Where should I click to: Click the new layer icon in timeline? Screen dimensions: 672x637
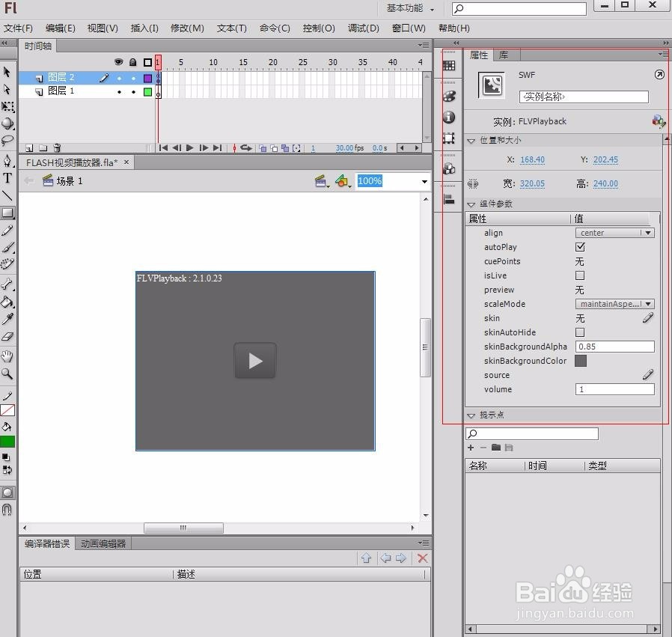click(29, 148)
